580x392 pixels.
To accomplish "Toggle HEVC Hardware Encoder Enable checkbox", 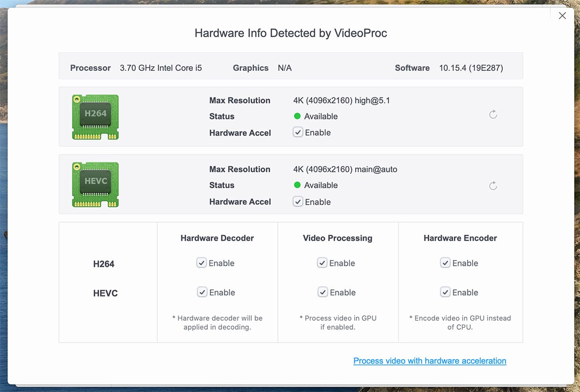I will 445,292.
